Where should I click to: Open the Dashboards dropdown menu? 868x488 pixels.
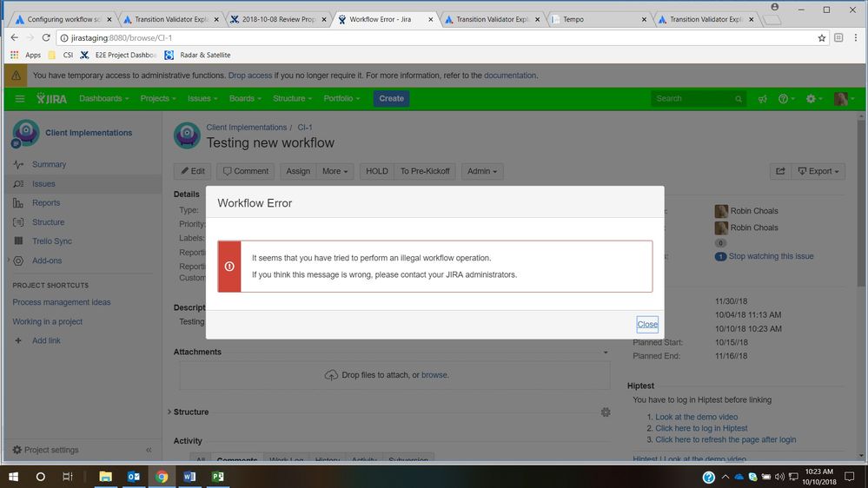(x=104, y=98)
